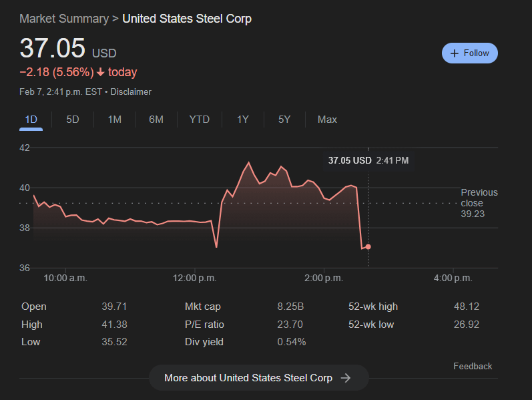Click the Feedback link
The image size is (532, 400).
(x=473, y=367)
